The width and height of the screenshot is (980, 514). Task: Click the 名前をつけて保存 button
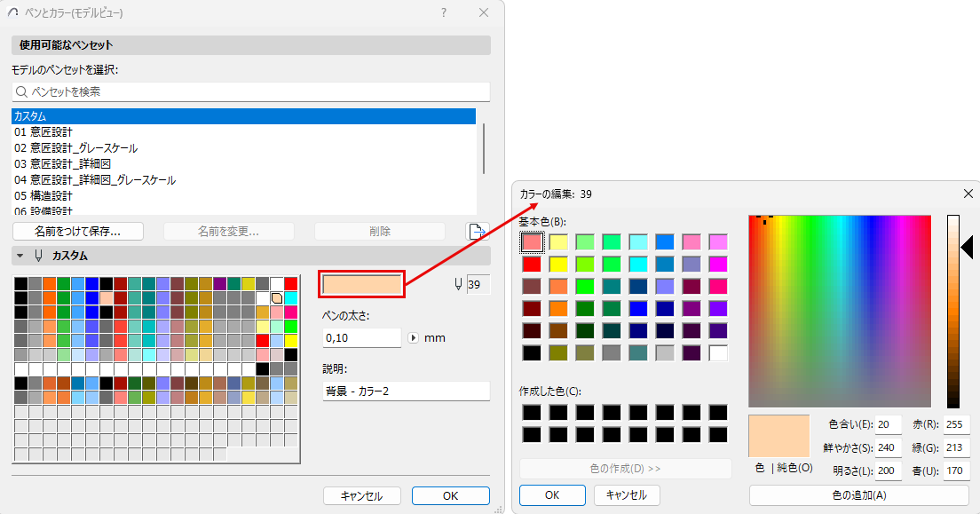tap(76, 231)
